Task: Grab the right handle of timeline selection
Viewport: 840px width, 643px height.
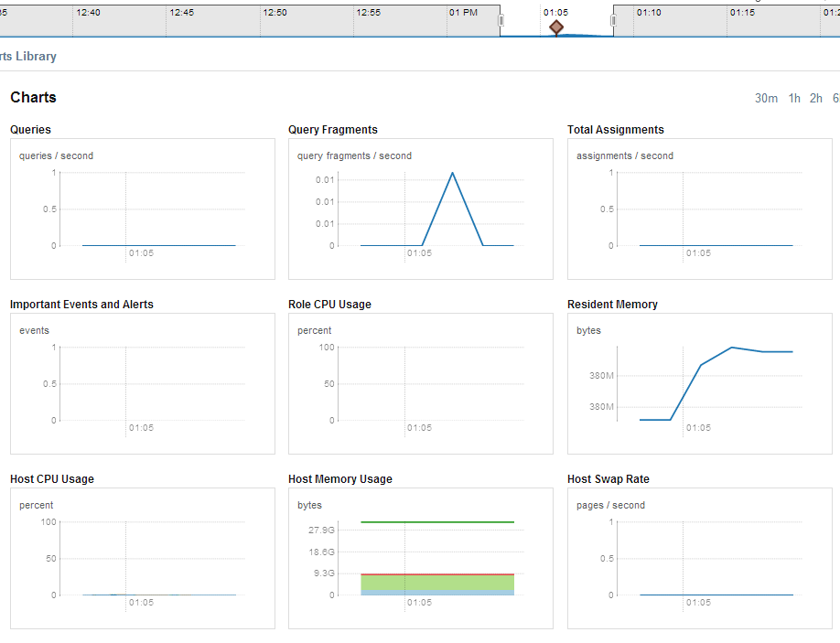Action: [x=613, y=20]
